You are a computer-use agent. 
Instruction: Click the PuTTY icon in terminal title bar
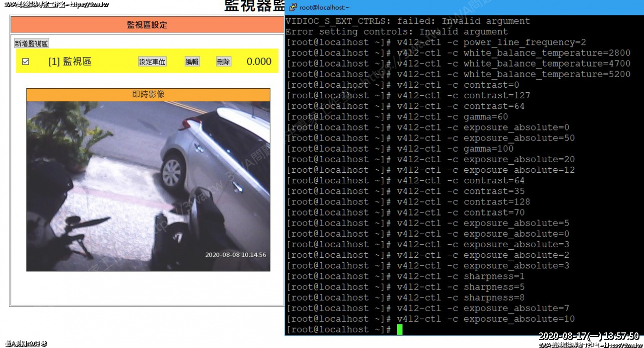click(293, 8)
